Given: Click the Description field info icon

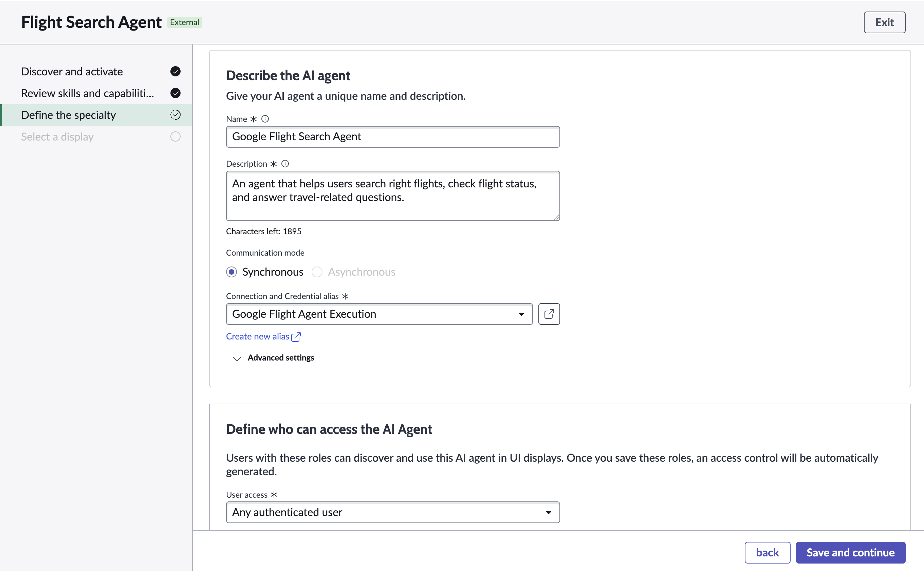Looking at the screenshot, I should point(285,164).
